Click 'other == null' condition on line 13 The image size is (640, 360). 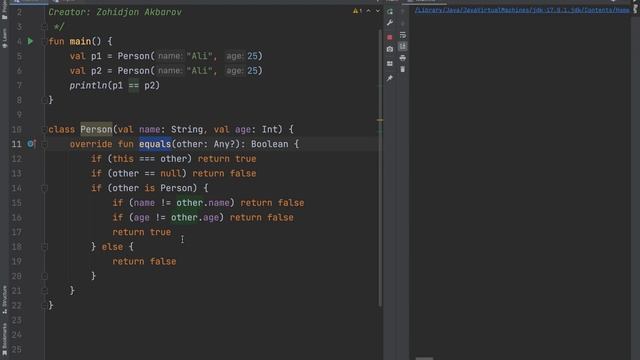pos(147,173)
